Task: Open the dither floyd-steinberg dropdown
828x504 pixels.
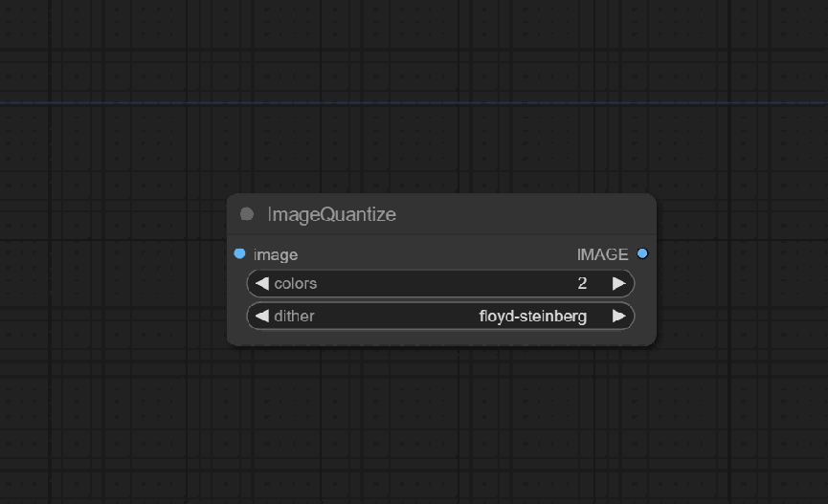Action: (440, 317)
